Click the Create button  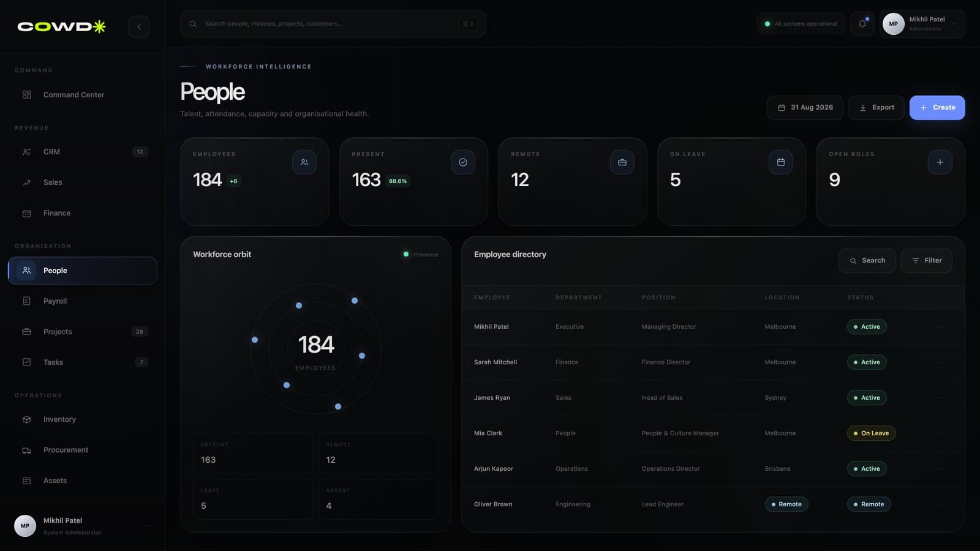[x=937, y=108]
